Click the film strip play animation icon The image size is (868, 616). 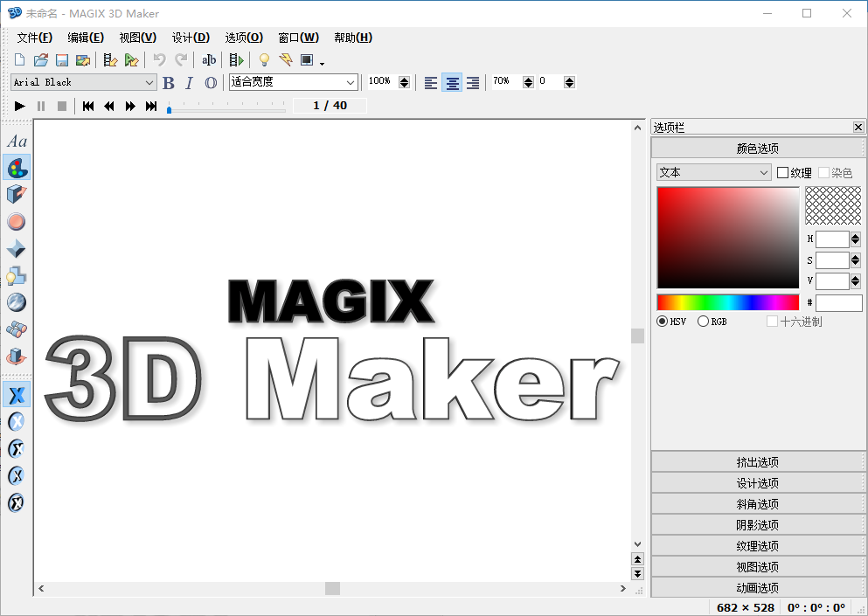pos(236,59)
